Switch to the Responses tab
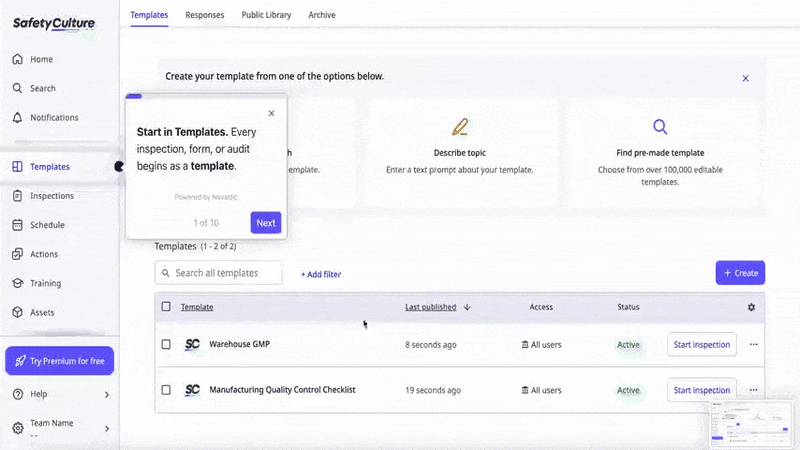The width and height of the screenshot is (800, 450). tap(205, 15)
